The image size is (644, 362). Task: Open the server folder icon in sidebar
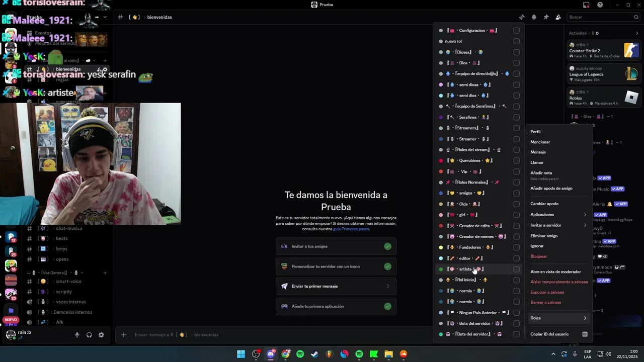(x=11, y=311)
